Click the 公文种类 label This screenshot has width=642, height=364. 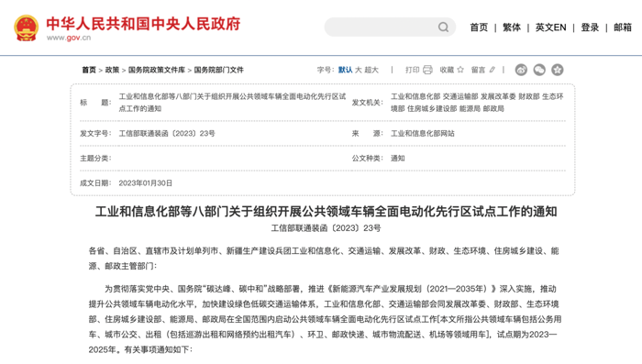click(x=367, y=158)
